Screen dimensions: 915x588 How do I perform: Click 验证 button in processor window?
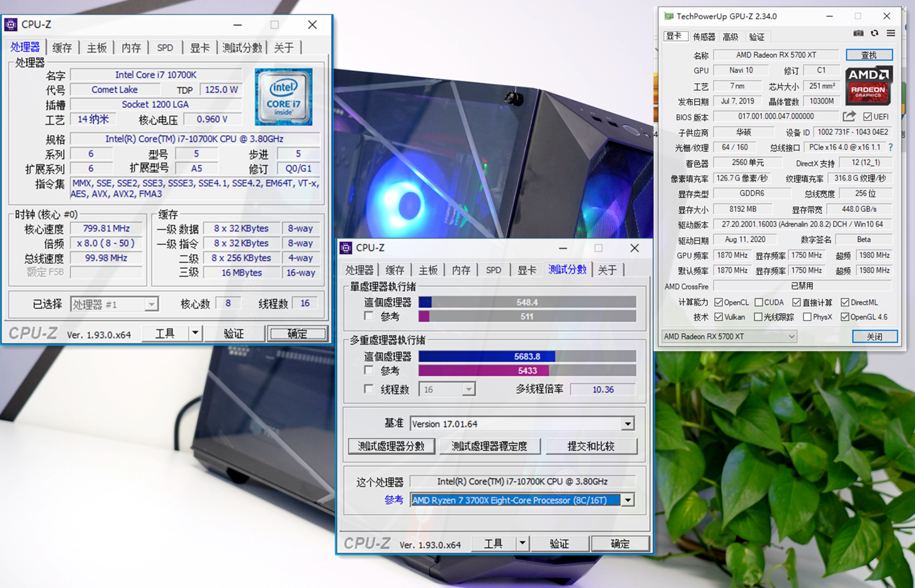pyautogui.click(x=234, y=333)
